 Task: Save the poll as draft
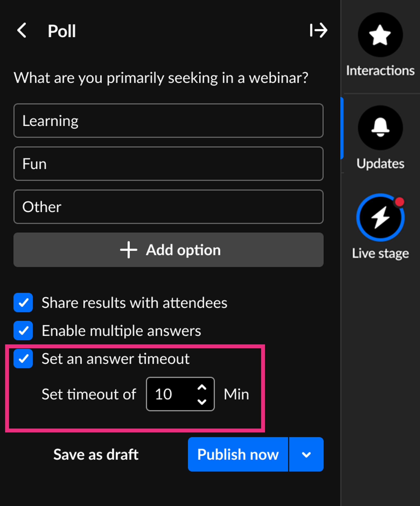tap(96, 454)
